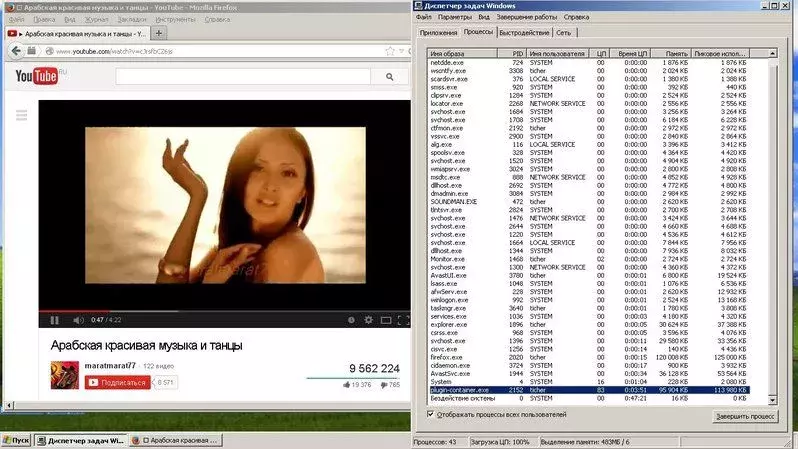Select Бездействие системы process row

(589, 398)
